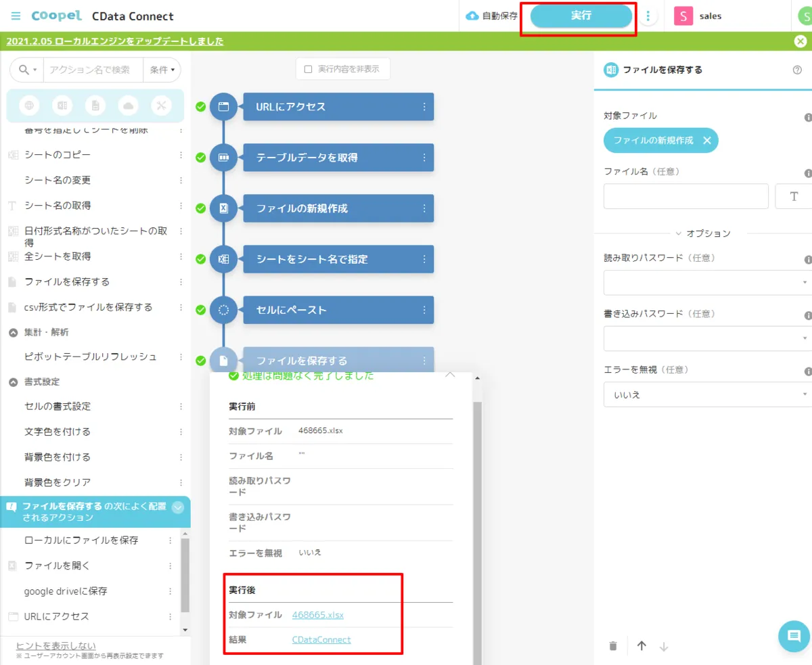Click the trash delete icon in the right panel
812x665 pixels.
(613, 646)
